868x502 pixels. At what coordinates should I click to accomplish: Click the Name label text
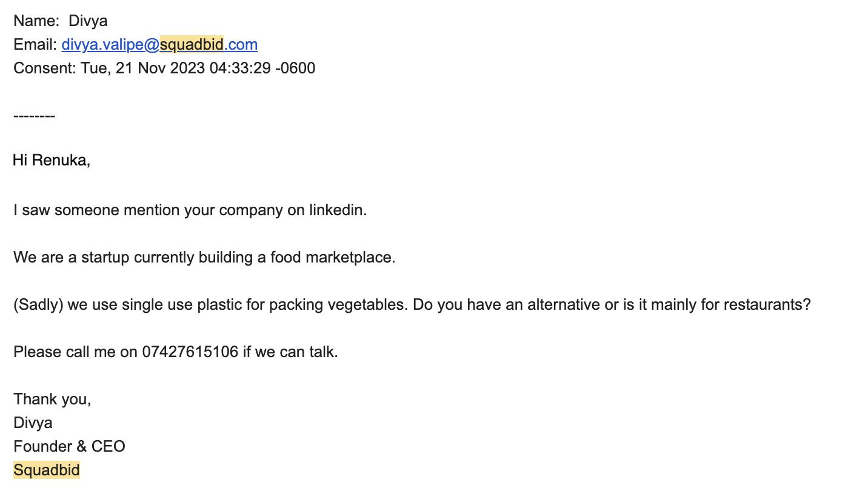pyautogui.click(x=36, y=21)
